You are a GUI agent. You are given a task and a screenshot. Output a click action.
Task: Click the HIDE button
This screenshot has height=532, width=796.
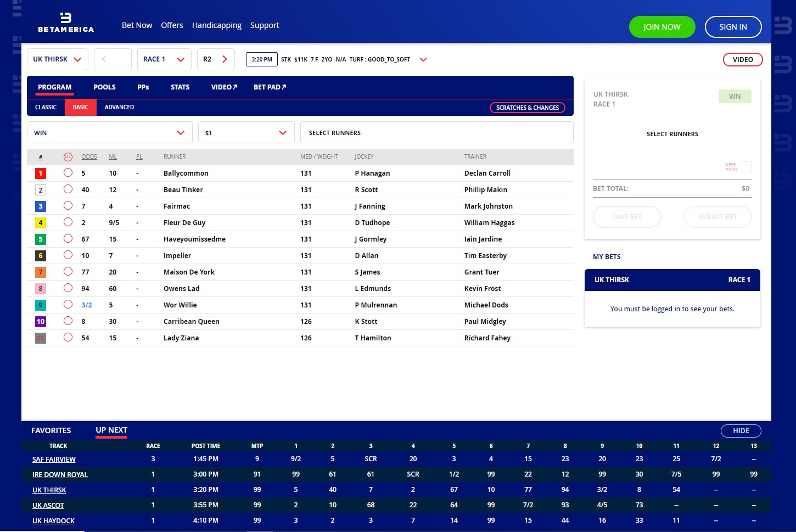click(741, 431)
